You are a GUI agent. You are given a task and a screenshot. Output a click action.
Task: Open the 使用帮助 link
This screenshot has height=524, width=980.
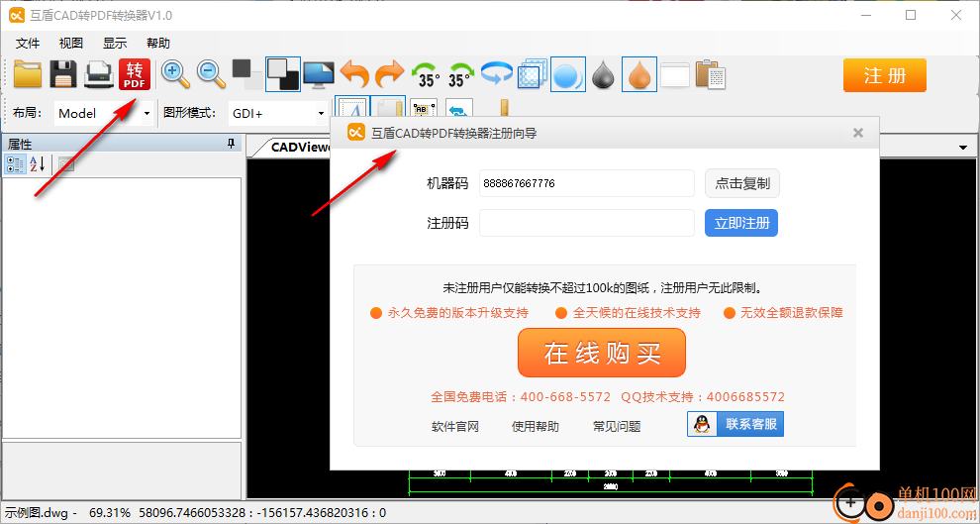point(535,427)
